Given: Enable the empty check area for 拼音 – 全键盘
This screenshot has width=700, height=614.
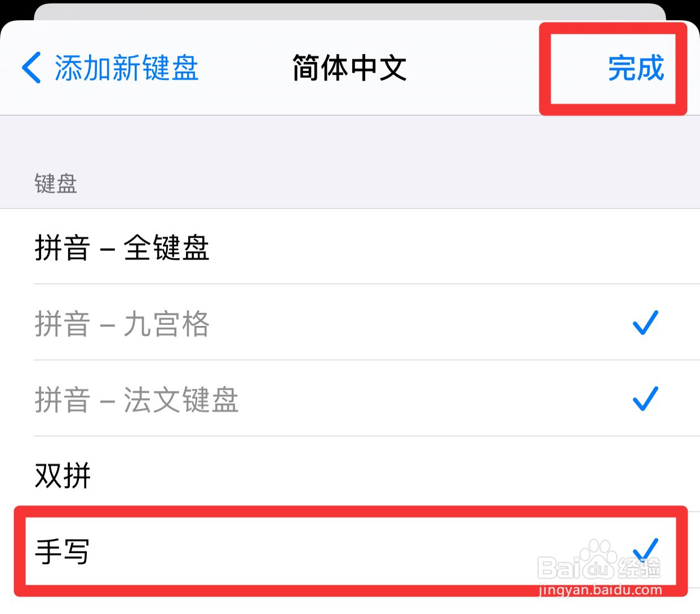Looking at the screenshot, I should point(645,248).
